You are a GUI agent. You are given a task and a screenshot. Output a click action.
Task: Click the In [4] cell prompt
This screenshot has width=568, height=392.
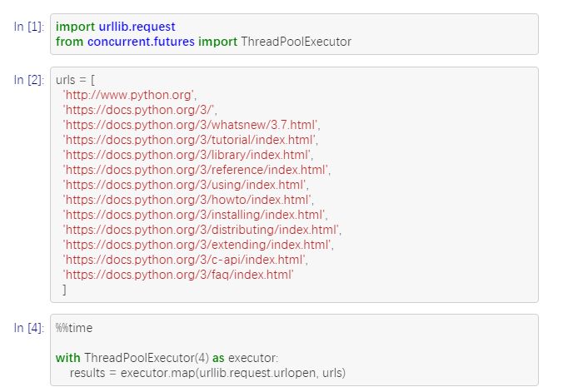29,328
